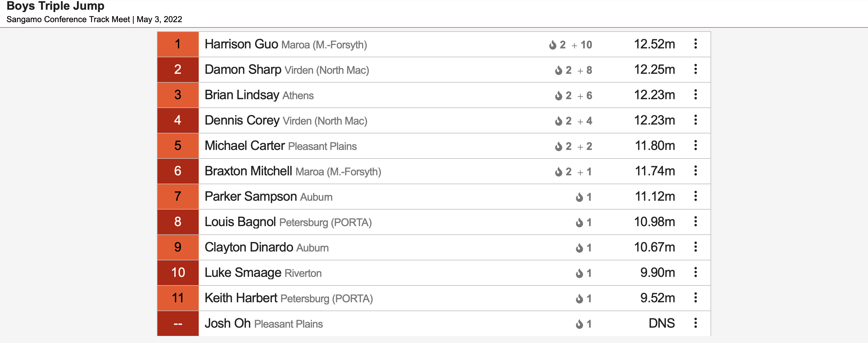Click the DNS result for Josh Oh
The height and width of the screenshot is (343, 868).
pos(661,323)
